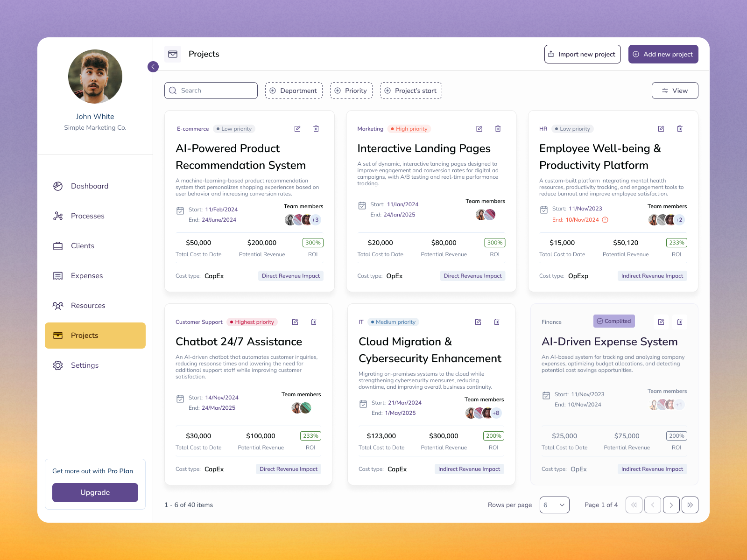Click the Interactive Landing Pages title

point(424,148)
